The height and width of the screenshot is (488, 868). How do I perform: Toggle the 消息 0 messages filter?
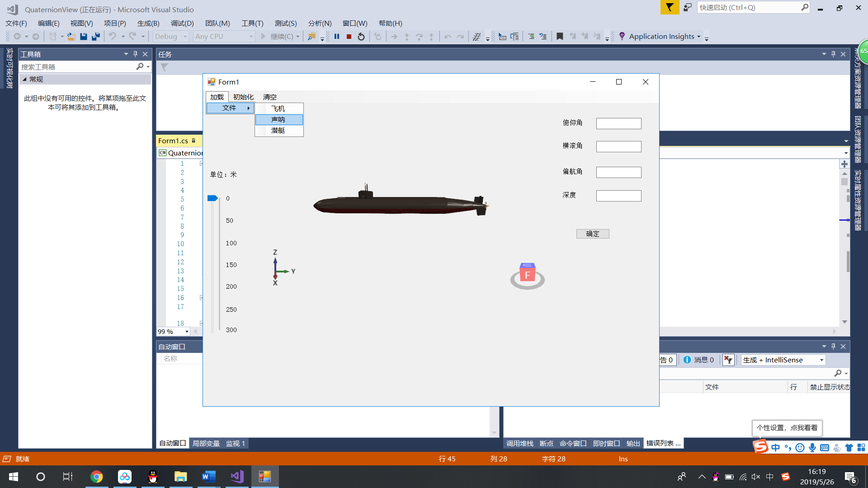tap(698, 360)
